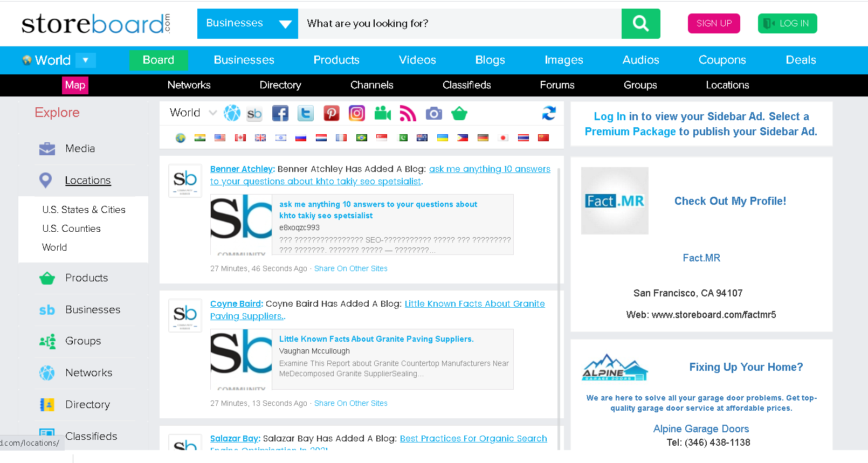Choose the India flag
This screenshot has height=463, width=868.
[x=200, y=138]
